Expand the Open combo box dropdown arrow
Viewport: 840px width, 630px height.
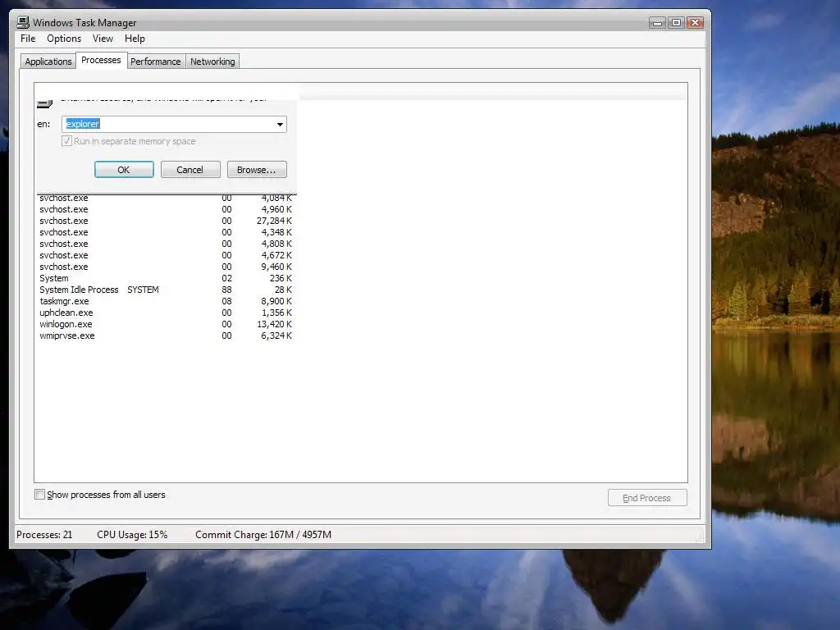pyautogui.click(x=280, y=125)
